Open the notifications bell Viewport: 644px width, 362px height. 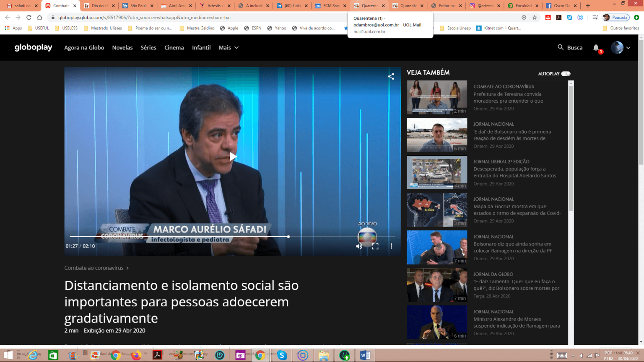pyautogui.click(x=596, y=48)
